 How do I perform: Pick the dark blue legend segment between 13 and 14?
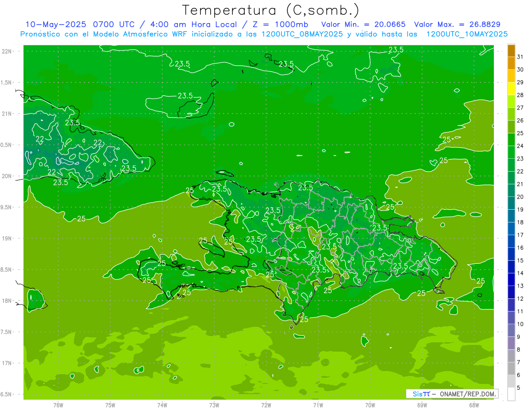(x=511, y=279)
